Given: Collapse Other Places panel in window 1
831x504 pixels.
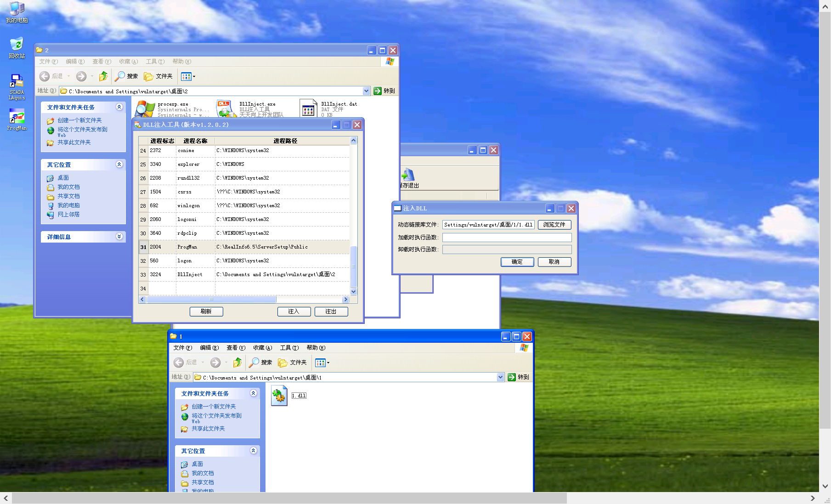Looking at the screenshot, I should [x=254, y=451].
